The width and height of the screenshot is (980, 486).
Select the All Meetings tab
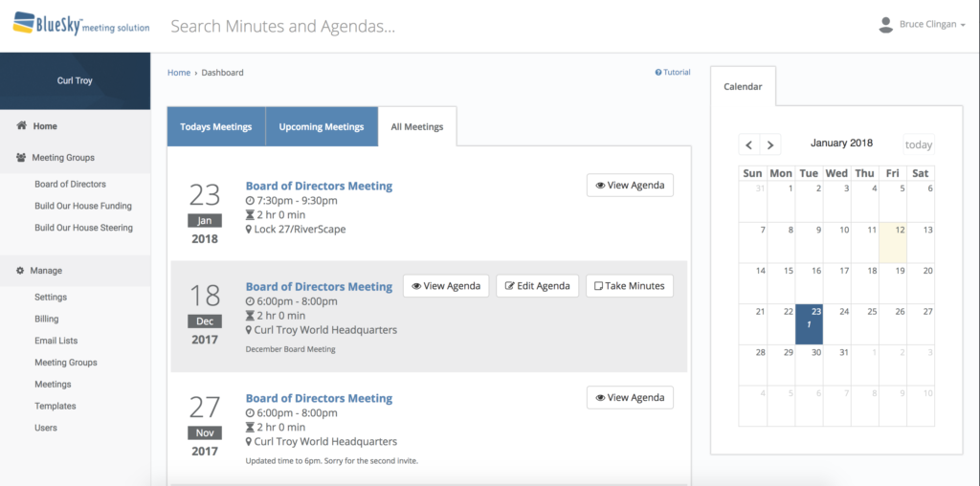[x=417, y=126]
